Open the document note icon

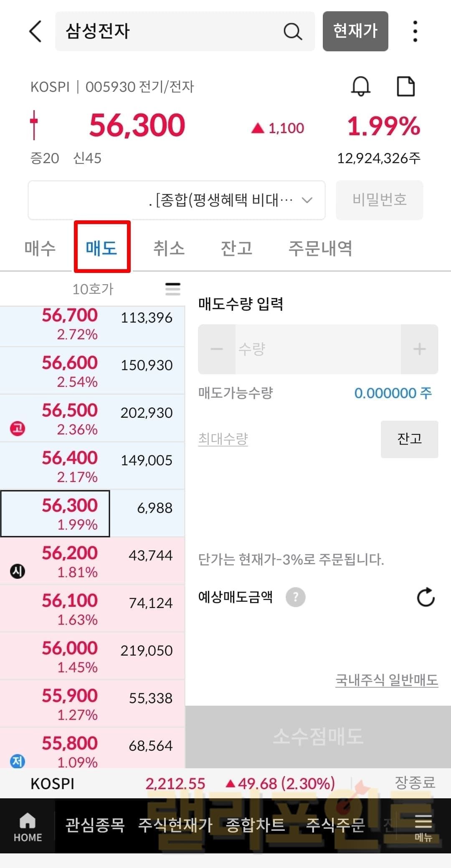point(405,86)
